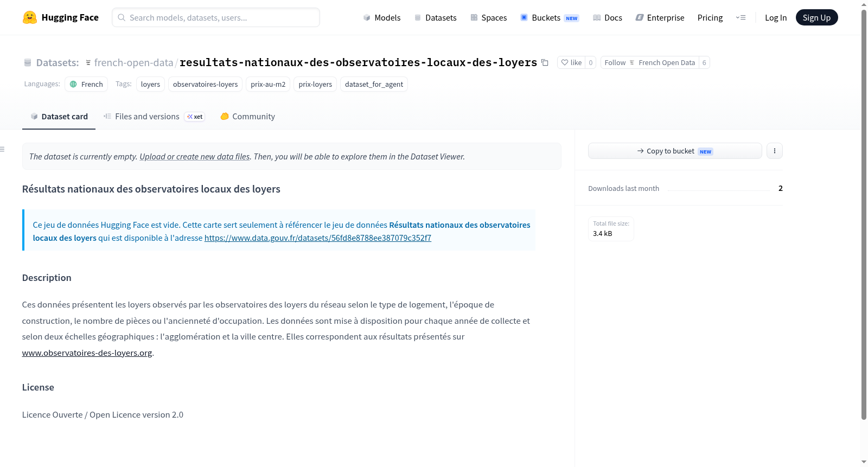Image resolution: width=868 pixels, height=467 pixels.
Task: Click Upload or create new data files
Action: click(195, 156)
